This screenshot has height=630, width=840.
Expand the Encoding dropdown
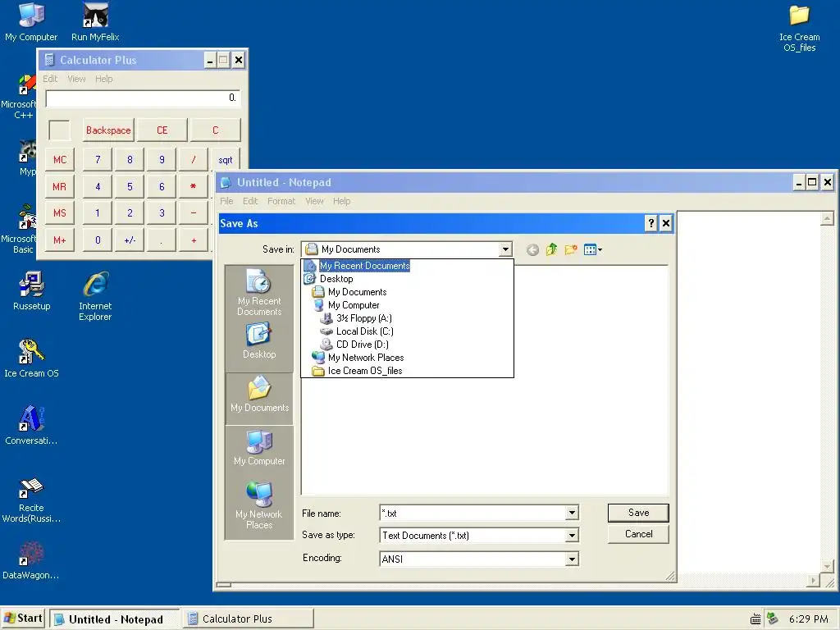tap(572, 559)
